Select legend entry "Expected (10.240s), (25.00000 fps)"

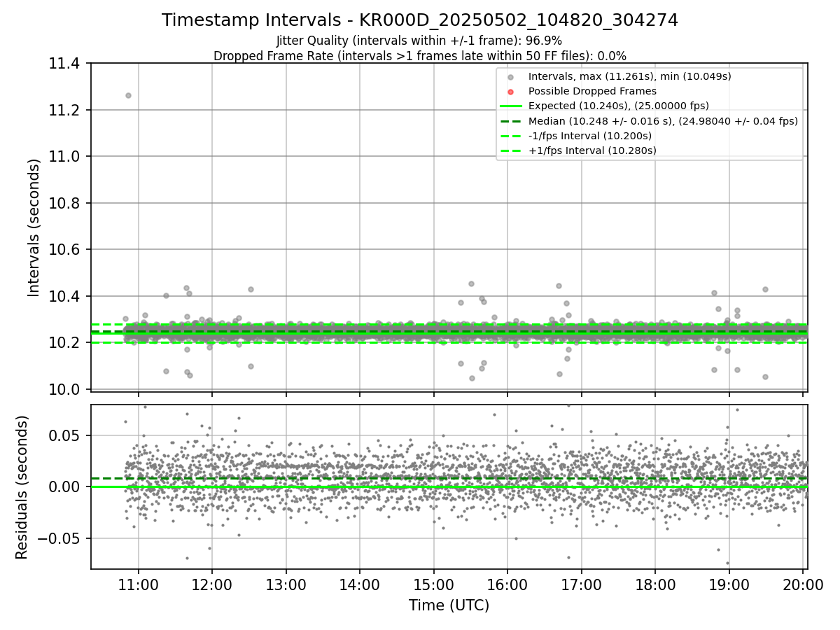click(619, 106)
